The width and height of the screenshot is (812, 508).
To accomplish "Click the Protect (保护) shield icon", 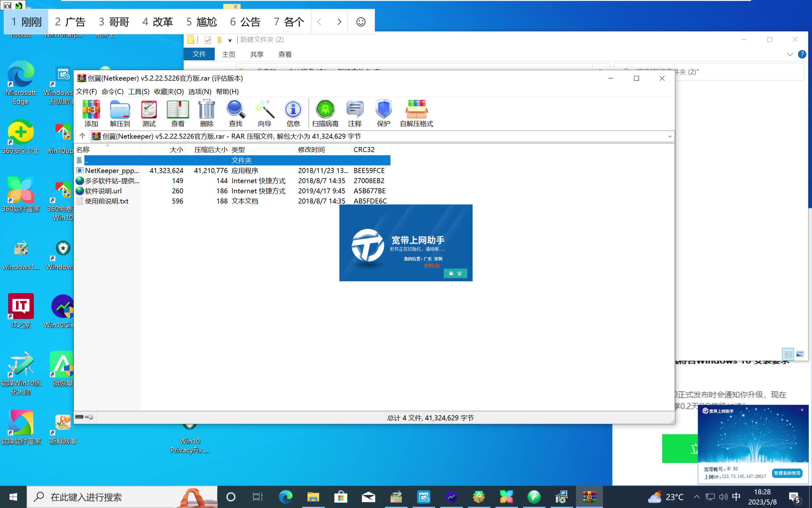I will pos(383,113).
